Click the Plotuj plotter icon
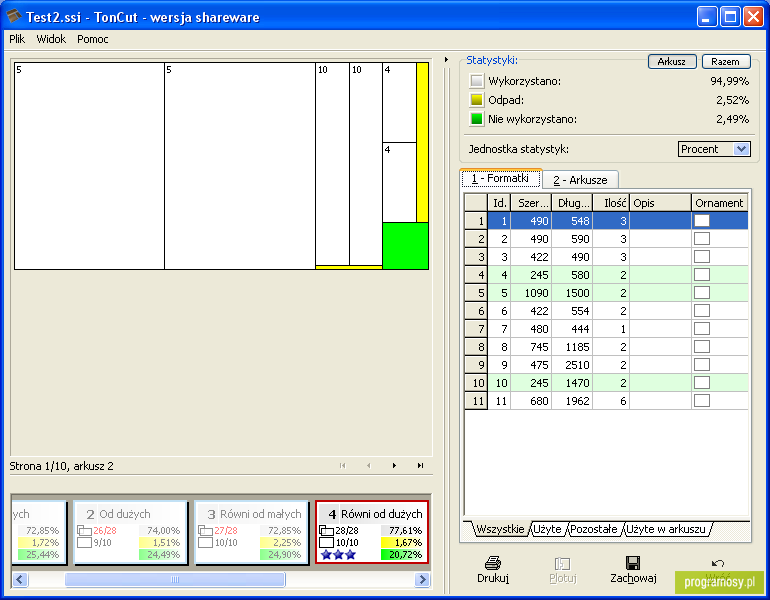The height and width of the screenshot is (600, 770). [562, 563]
